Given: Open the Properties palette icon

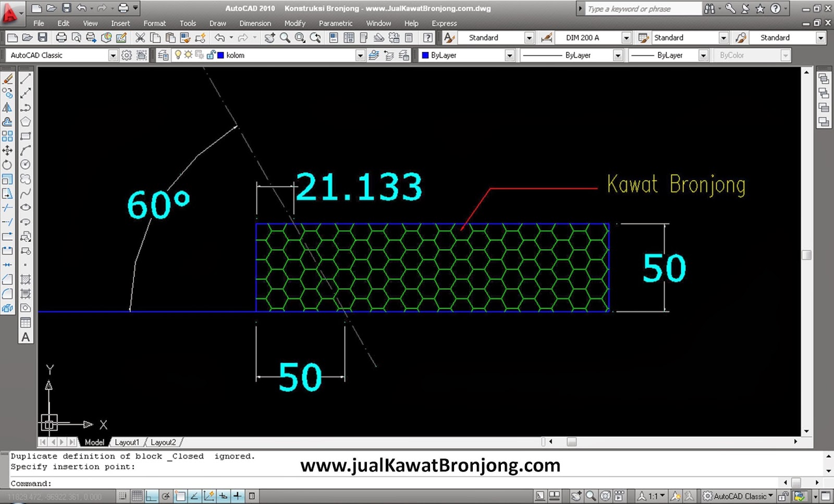Looking at the screenshot, I should pyautogui.click(x=334, y=38).
